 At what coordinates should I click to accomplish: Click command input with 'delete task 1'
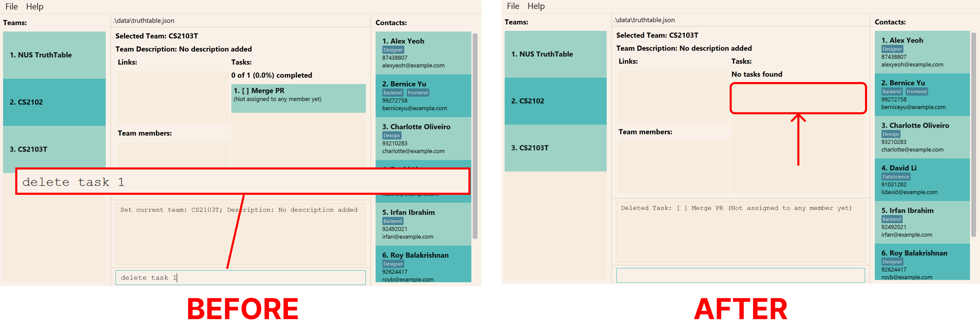[241, 278]
